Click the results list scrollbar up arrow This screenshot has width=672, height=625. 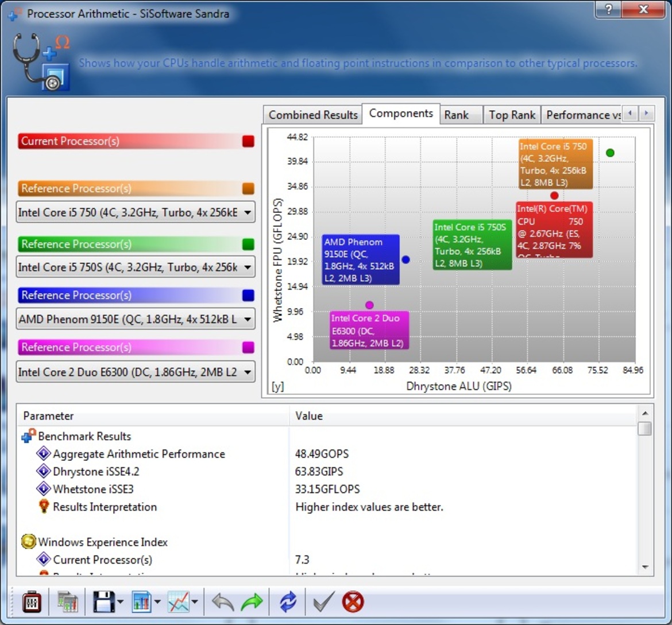[644, 413]
